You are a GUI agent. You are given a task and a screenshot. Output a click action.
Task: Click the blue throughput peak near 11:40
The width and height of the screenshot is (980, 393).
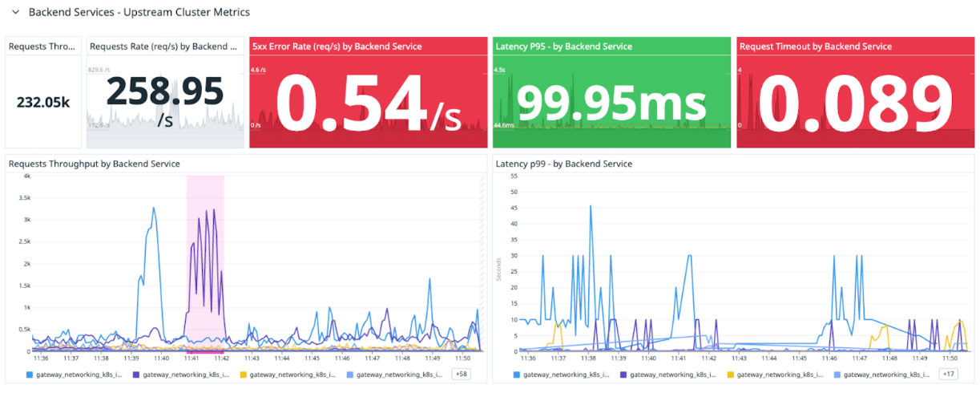(152, 208)
